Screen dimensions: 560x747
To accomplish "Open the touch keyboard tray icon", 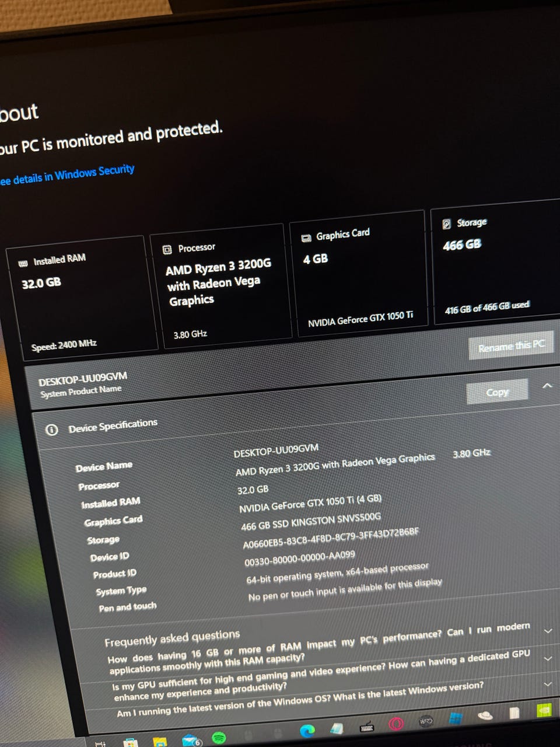I will (x=367, y=727).
